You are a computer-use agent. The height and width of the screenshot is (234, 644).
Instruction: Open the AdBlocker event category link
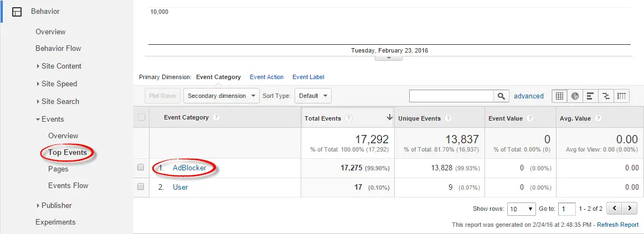189,168
